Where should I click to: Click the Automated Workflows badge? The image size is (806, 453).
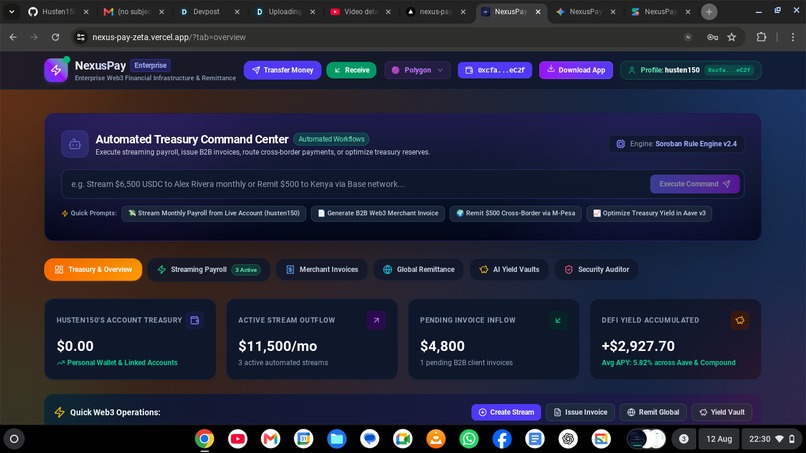pos(332,139)
